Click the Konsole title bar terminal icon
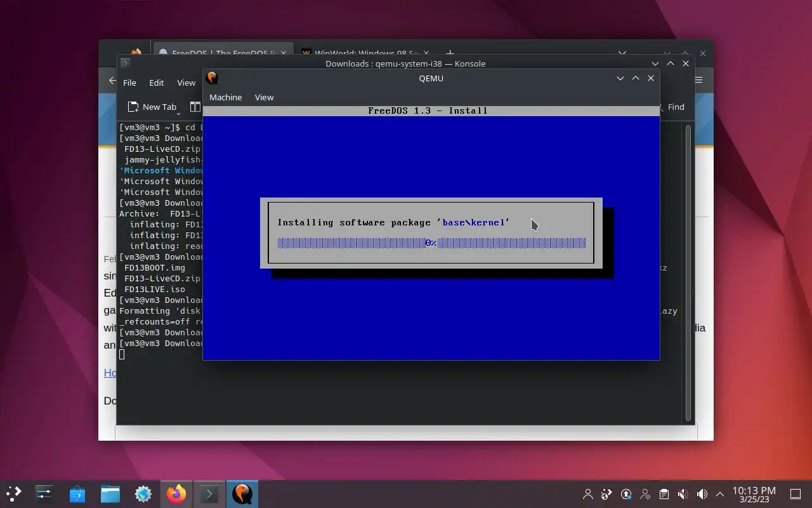The height and width of the screenshot is (508, 812). tap(125, 63)
